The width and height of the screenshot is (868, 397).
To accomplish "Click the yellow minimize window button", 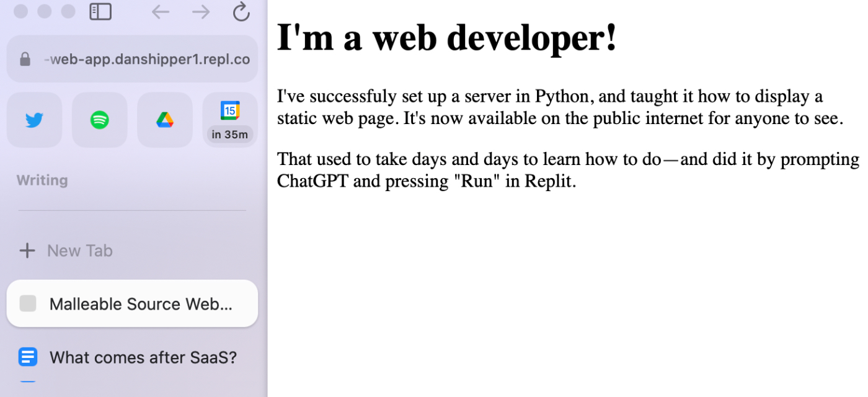I will click(x=45, y=12).
